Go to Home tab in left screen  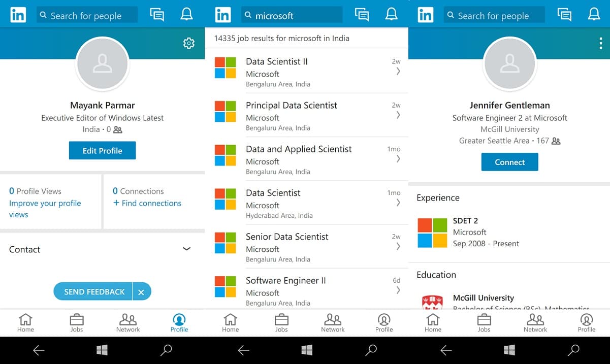pos(25,323)
